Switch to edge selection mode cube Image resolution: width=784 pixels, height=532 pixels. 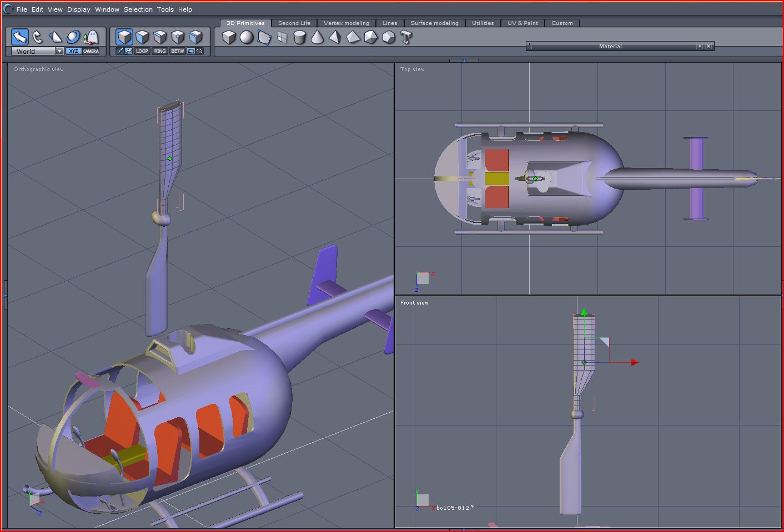[160, 37]
